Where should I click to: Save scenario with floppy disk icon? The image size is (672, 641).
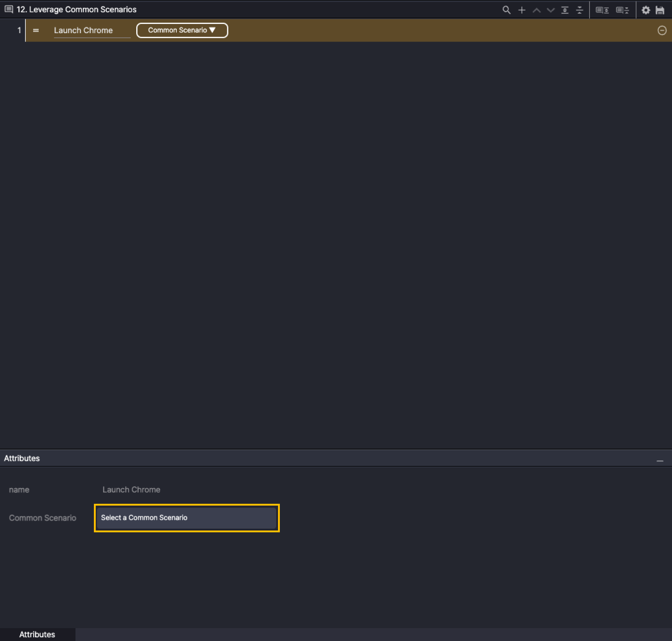(660, 10)
